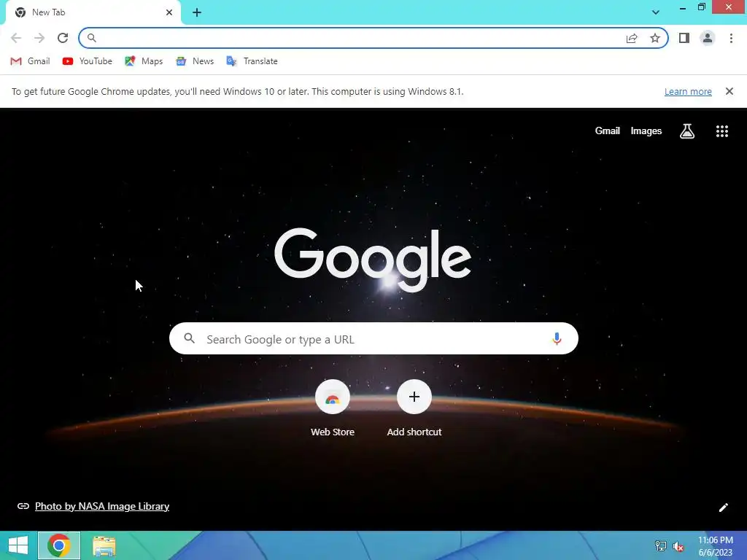Click the muted volume tray icon
The height and width of the screenshot is (560, 747).
coord(678,546)
